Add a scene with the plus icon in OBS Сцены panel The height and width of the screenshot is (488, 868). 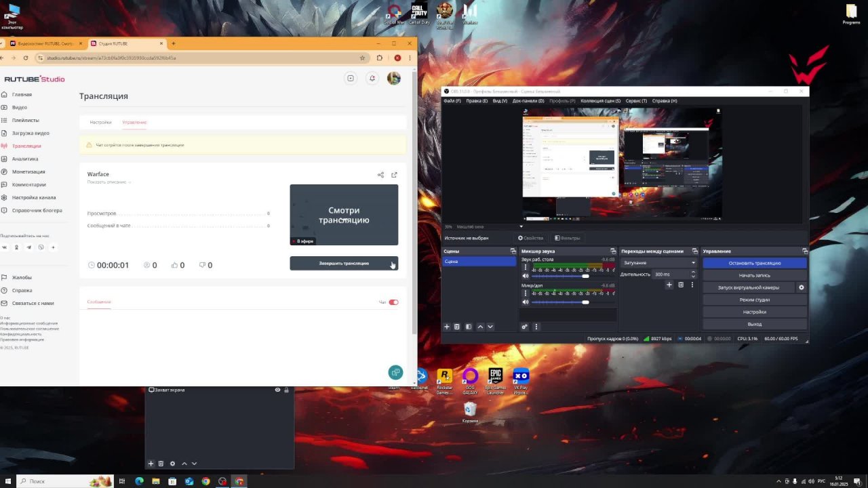446,327
